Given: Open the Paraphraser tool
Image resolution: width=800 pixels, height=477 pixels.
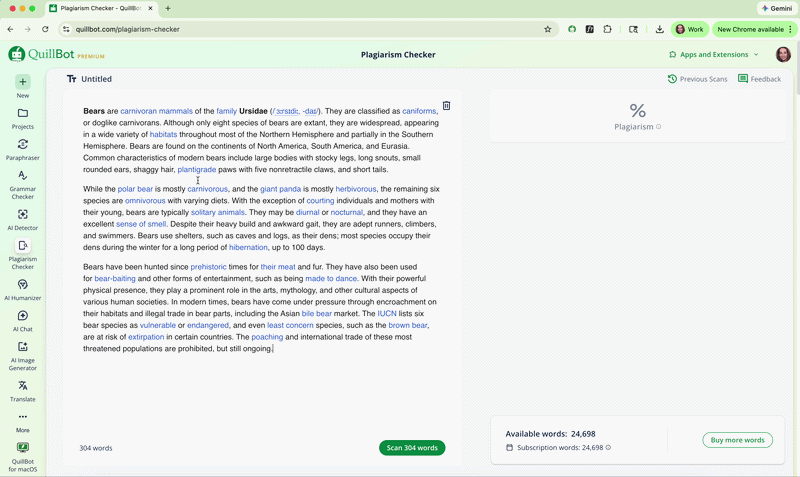Looking at the screenshot, I should point(22,144).
